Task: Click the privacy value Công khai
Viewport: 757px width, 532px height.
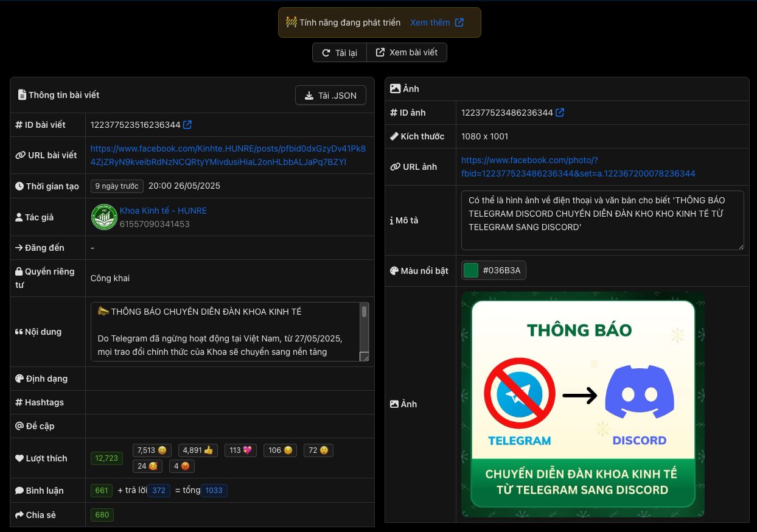Action: point(110,278)
